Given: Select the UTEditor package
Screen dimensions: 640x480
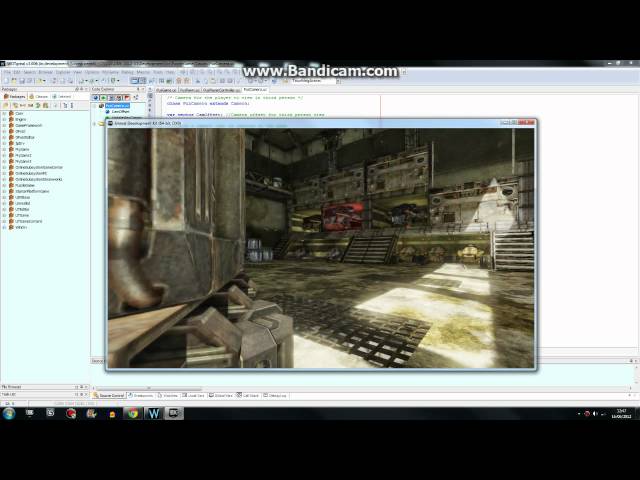Looking at the screenshot, I should point(22,209).
